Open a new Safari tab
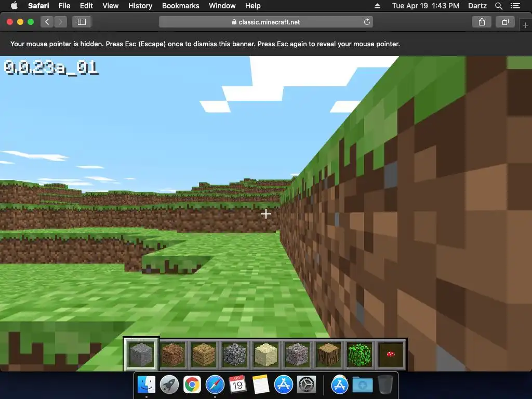Image resolution: width=532 pixels, height=399 pixels. pyautogui.click(x=525, y=25)
